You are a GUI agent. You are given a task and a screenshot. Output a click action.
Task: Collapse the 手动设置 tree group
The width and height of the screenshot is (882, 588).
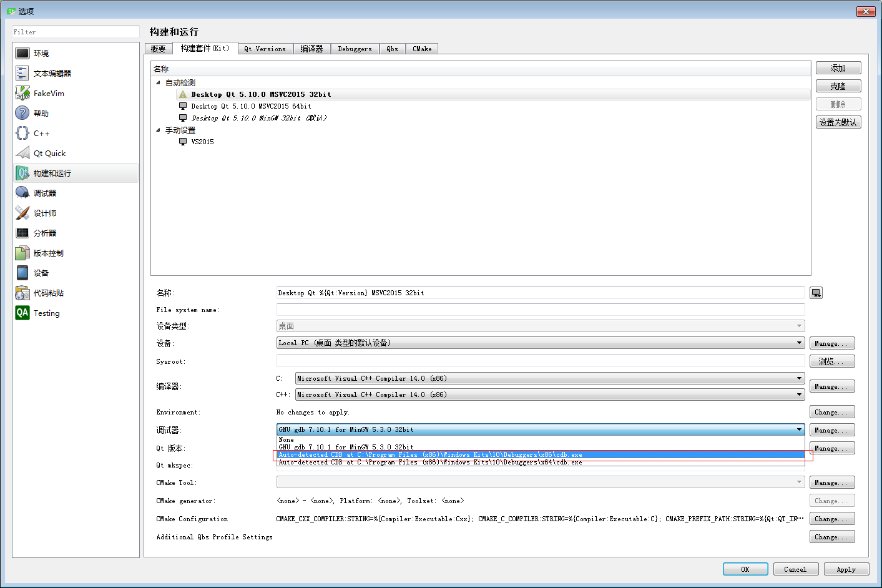[x=158, y=129]
